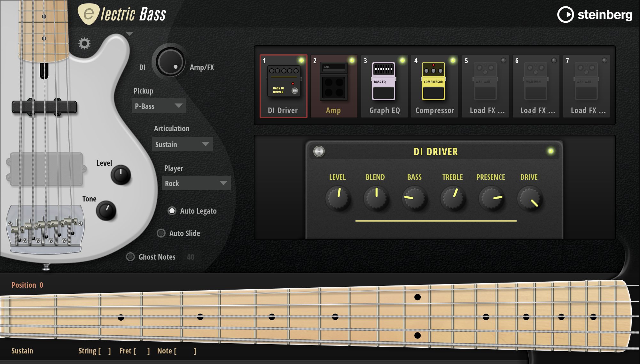The width and height of the screenshot is (640, 364).
Task: Disable the Auto Legato option
Action: point(172,211)
